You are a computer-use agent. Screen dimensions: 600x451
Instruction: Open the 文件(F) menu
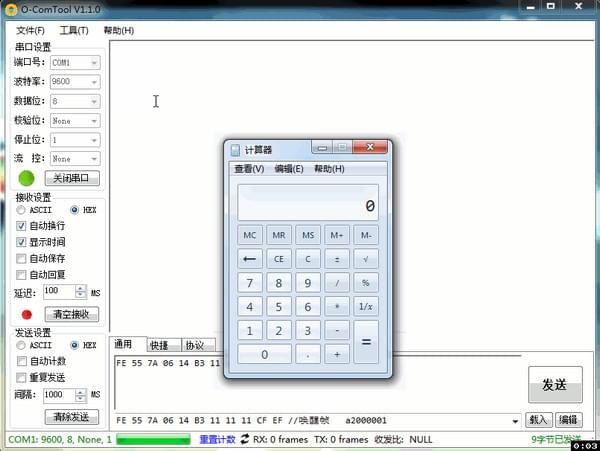click(x=30, y=30)
